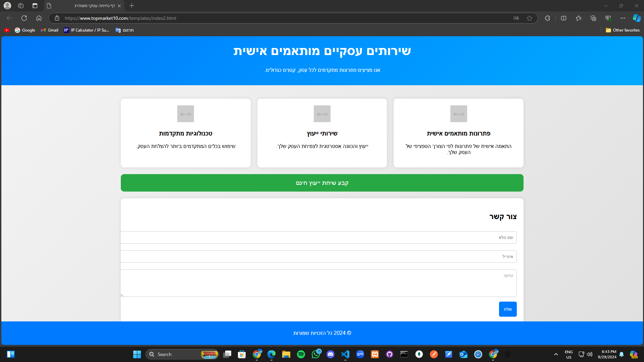Click the address bar URL
The width and height of the screenshot is (644, 362).
point(120,18)
